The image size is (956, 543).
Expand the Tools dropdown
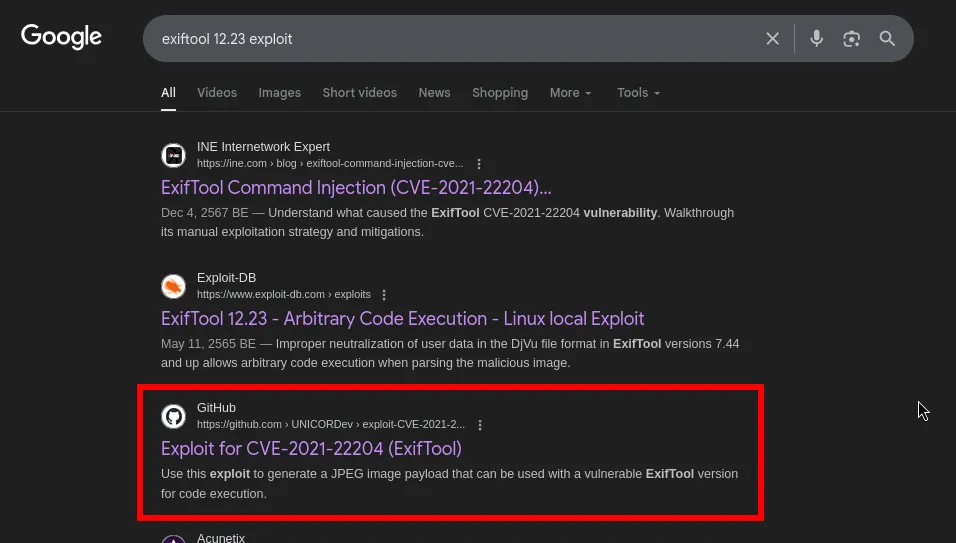pyautogui.click(x=638, y=93)
